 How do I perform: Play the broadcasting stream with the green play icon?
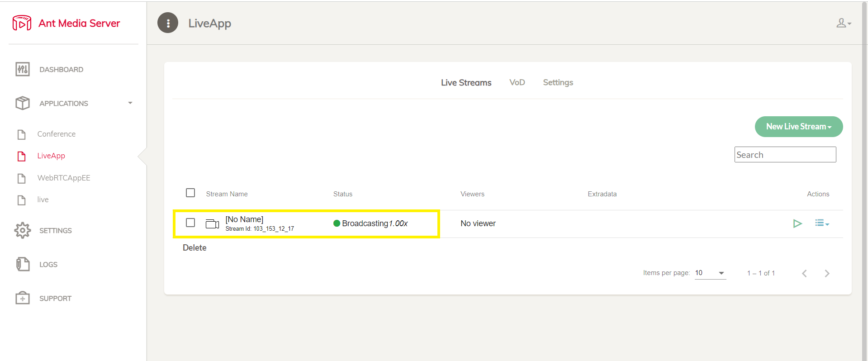[797, 223]
